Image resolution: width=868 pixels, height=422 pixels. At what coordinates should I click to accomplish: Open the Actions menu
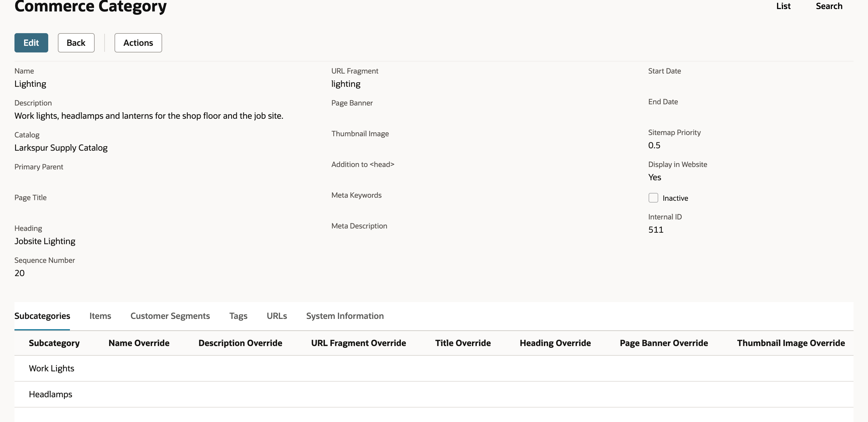tap(138, 43)
